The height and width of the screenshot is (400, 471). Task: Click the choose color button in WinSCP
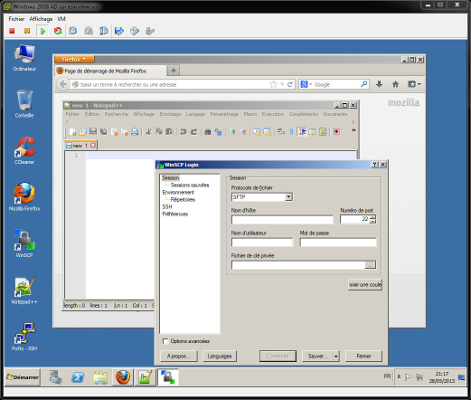pyautogui.click(x=365, y=285)
